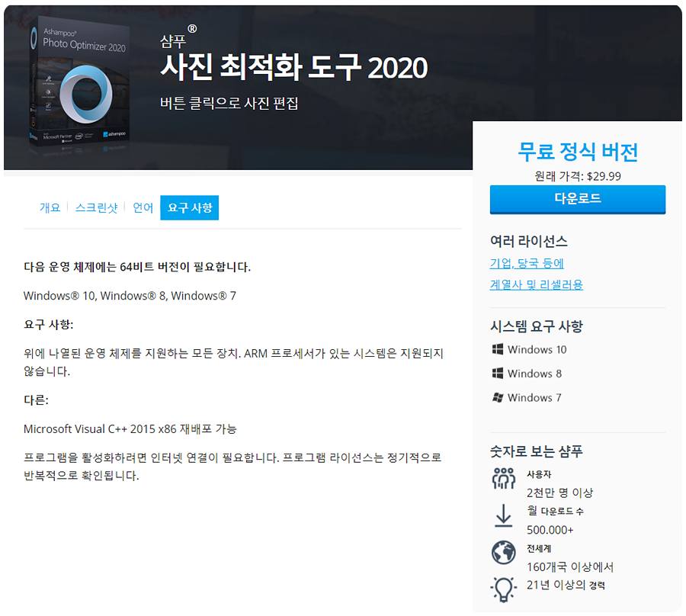The image size is (686, 616).
Task: Click the 전세계 label
Action: 539,549
